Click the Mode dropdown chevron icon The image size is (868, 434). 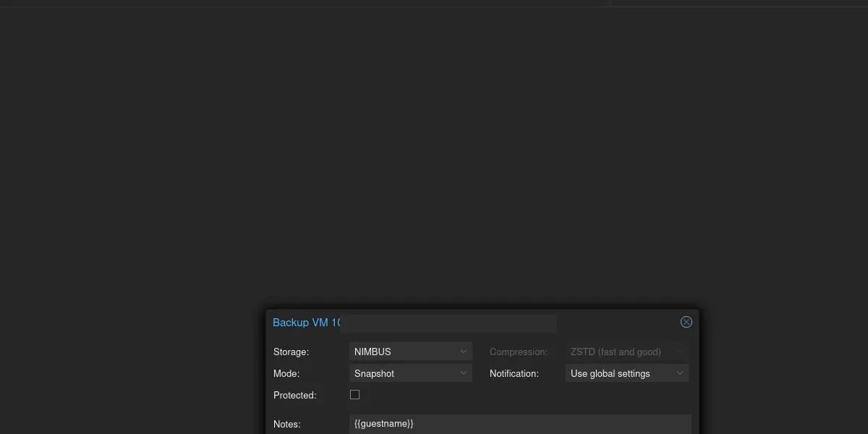463,373
